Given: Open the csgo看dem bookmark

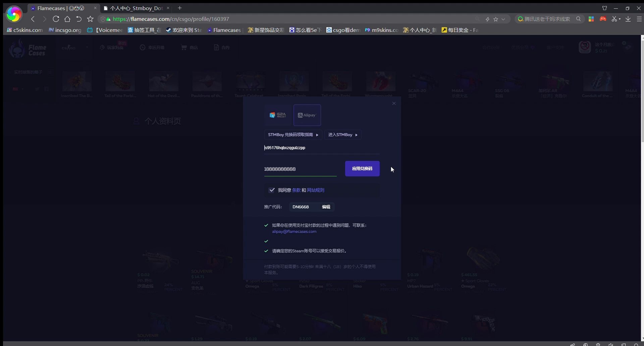Looking at the screenshot, I should (x=344, y=30).
